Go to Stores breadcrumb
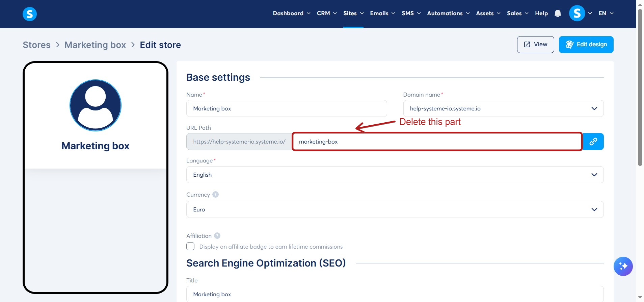 tap(36, 45)
